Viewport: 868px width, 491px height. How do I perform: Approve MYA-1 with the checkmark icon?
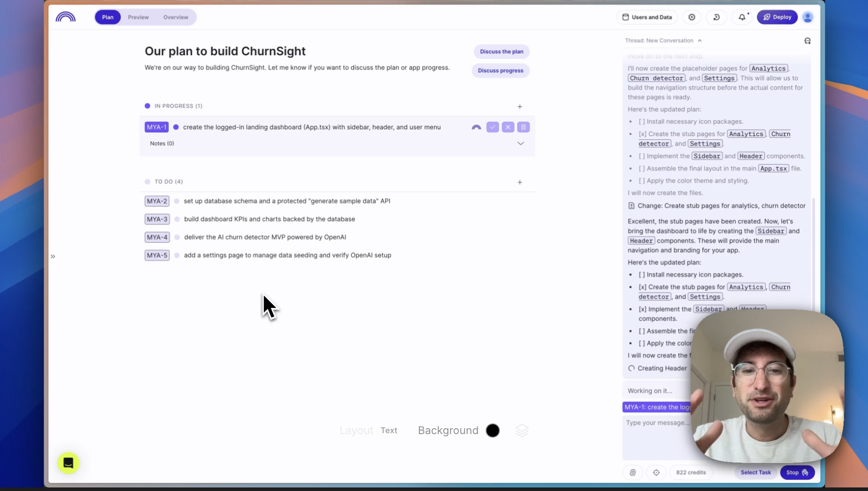pos(492,127)
